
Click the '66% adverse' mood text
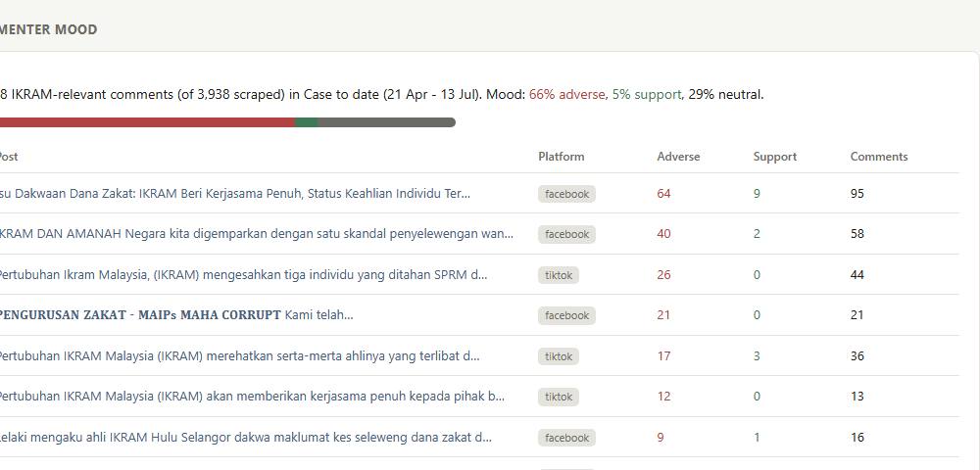[566, 95]
